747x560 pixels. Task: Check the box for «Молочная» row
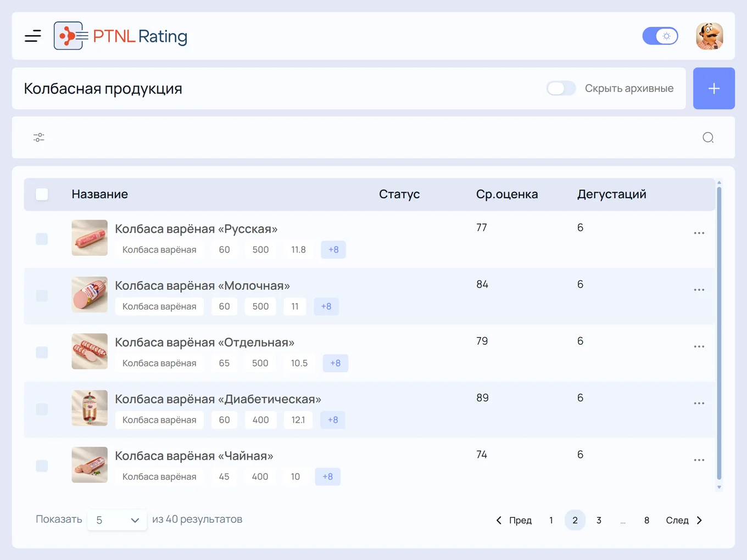coord(42,295)
